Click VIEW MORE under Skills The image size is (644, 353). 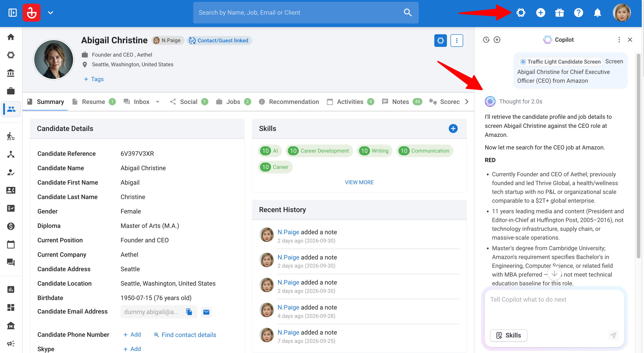pyautogui.click(x=359, y=183)
